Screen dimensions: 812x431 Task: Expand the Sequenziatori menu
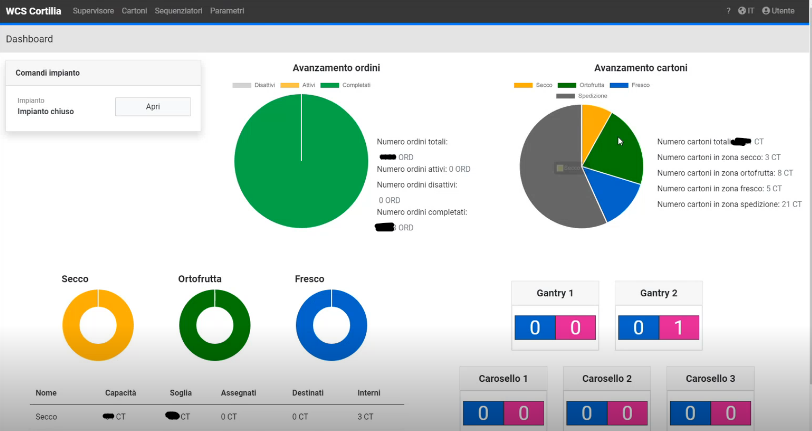coord(178,10)
